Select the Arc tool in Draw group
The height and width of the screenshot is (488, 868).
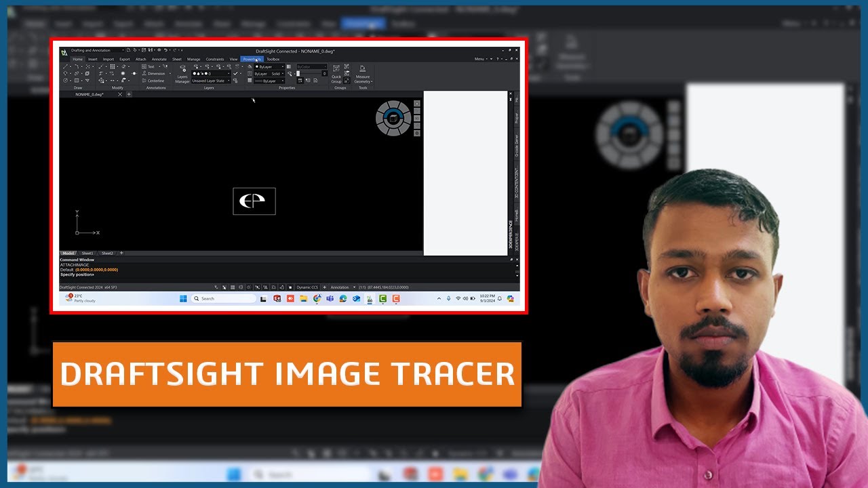77,66
